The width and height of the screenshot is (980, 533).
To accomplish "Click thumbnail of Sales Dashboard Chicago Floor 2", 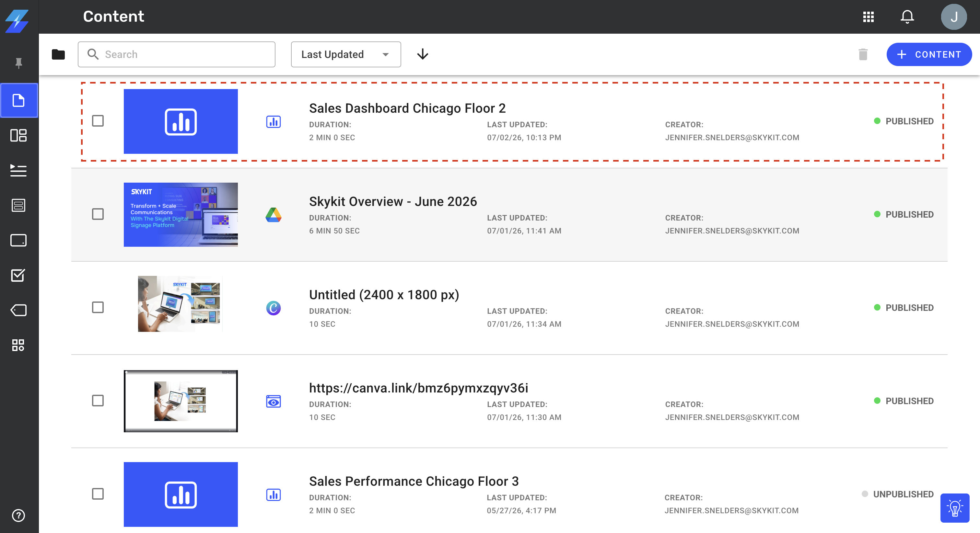I will coord(181,122).
